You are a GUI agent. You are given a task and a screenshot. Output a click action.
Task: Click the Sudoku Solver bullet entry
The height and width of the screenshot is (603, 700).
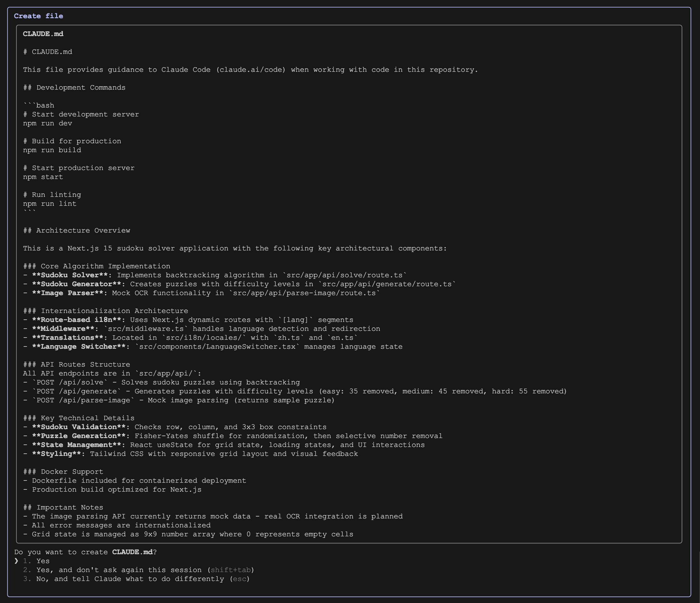(215, 275)
